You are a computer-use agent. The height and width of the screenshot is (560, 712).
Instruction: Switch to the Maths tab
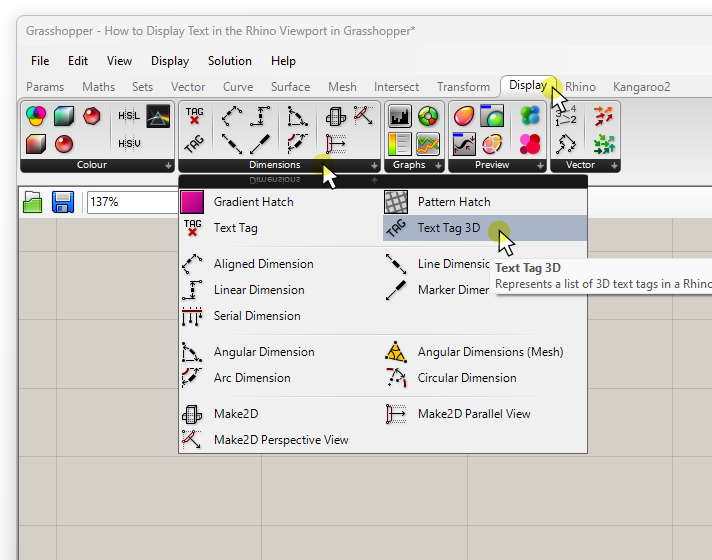(x=99, y=87)
